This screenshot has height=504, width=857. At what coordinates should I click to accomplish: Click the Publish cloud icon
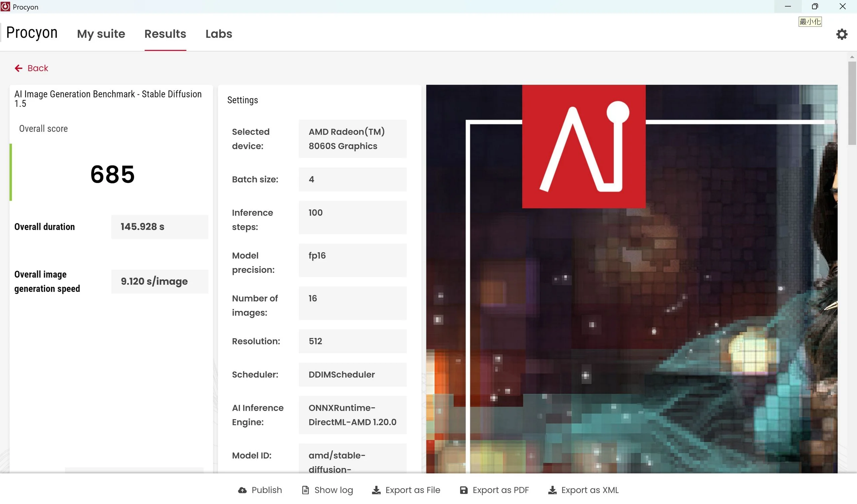click(242, 490)
